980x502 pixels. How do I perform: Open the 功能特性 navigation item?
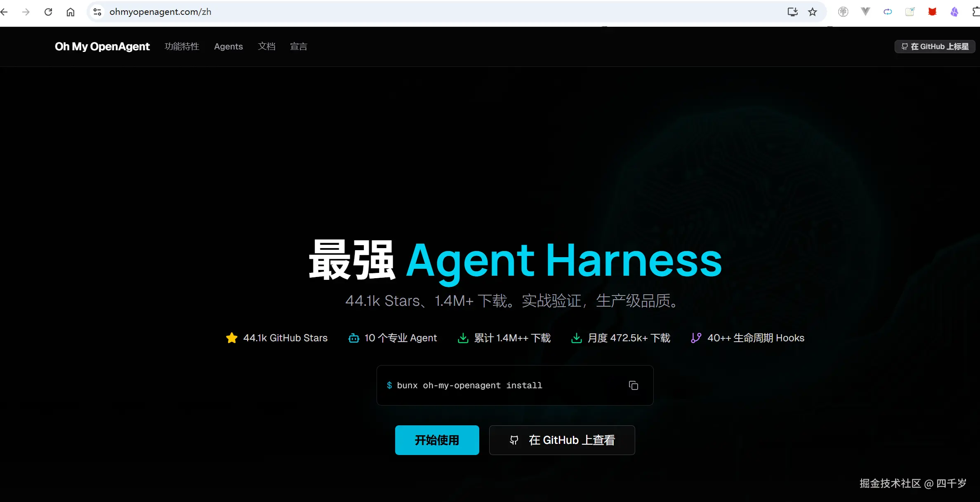pos(181,46)
